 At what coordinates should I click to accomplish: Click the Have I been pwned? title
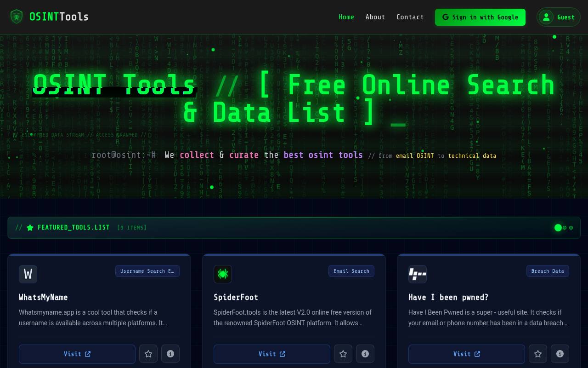[448, 297]
